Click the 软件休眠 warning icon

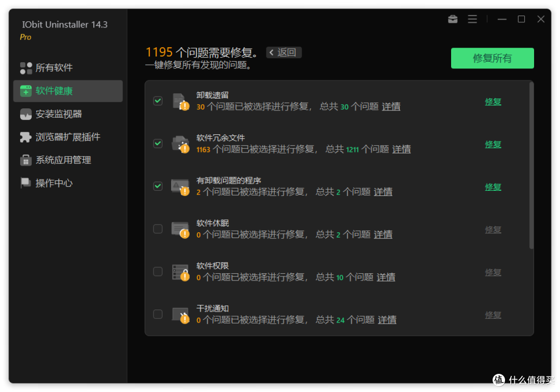coord(180,230)
